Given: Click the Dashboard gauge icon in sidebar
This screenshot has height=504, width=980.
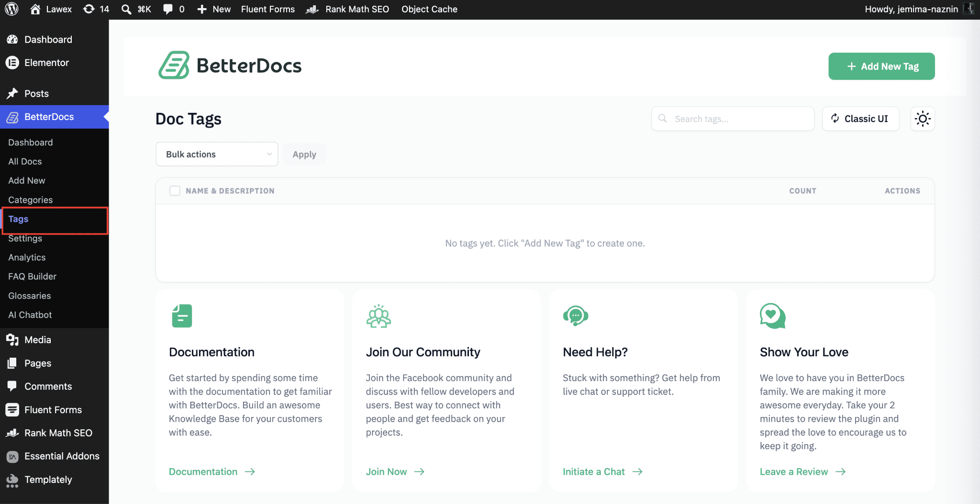Looking at the screenshot, I should click(x=12, y=39).
